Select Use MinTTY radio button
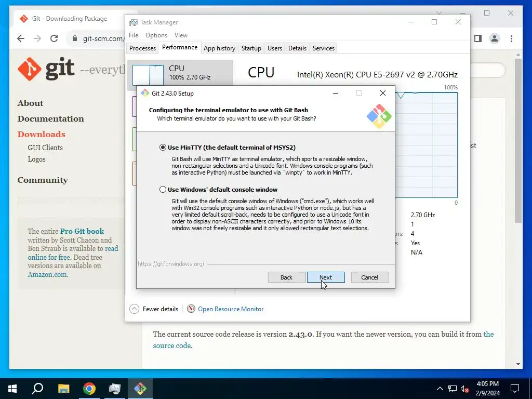 163,147
